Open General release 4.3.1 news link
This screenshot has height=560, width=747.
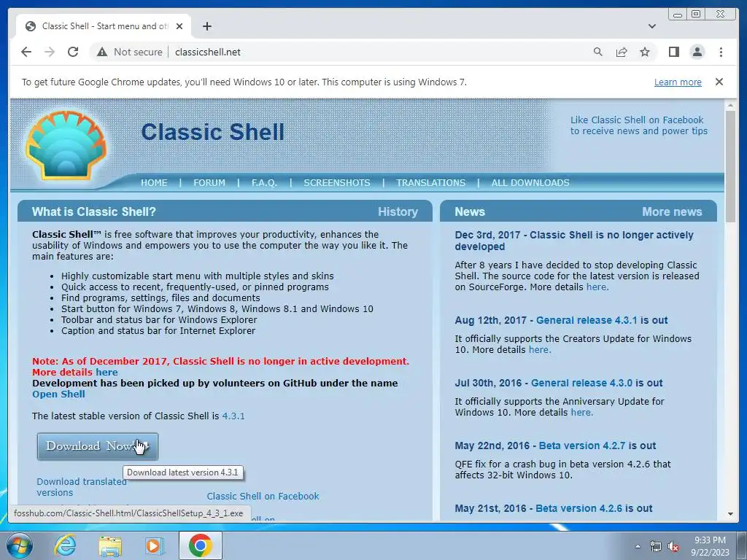pos(587,321)
